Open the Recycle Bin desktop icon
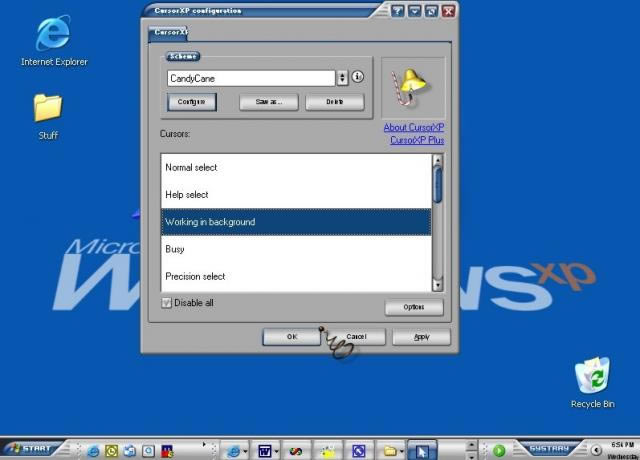The image size is (640, 460). [592, 382]
